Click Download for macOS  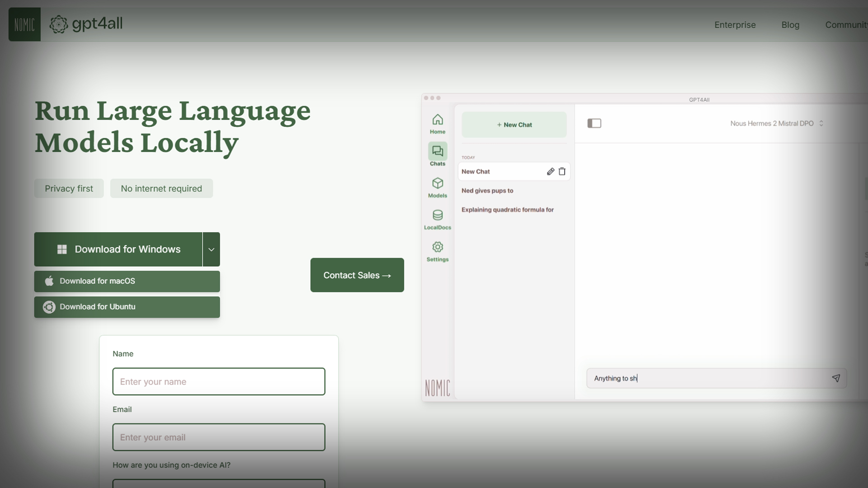(127, 281)
